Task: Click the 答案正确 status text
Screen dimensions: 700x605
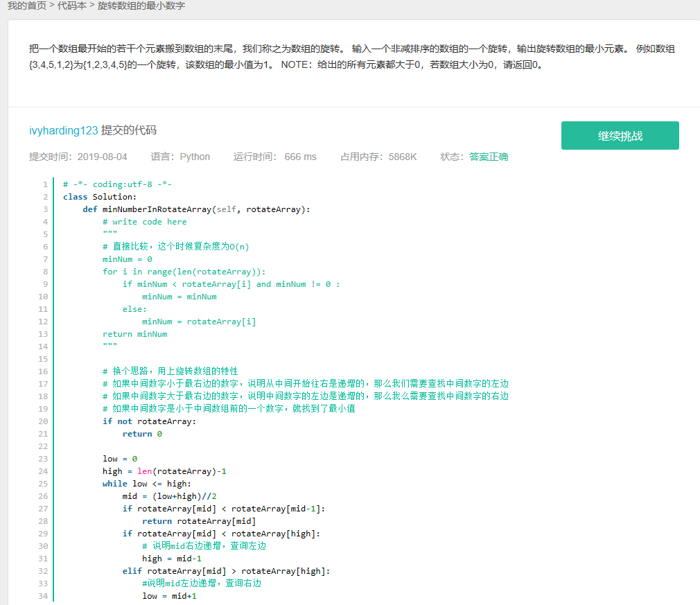Action: click(489, 157)
